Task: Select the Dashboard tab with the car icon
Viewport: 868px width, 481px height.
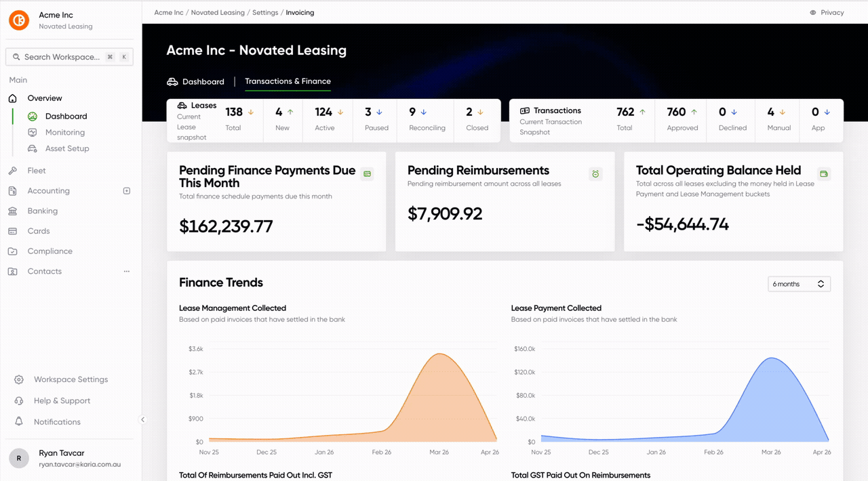Action: [x=195, y=81]
